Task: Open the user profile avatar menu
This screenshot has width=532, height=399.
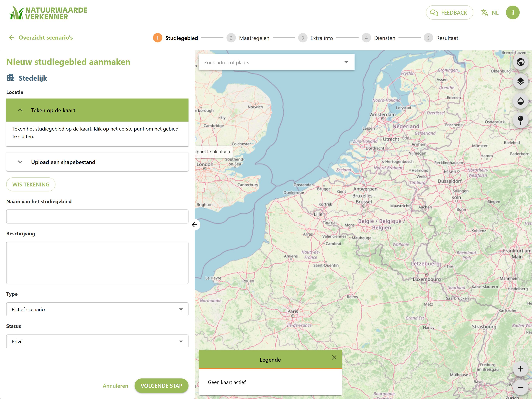Action: (513, 12)
